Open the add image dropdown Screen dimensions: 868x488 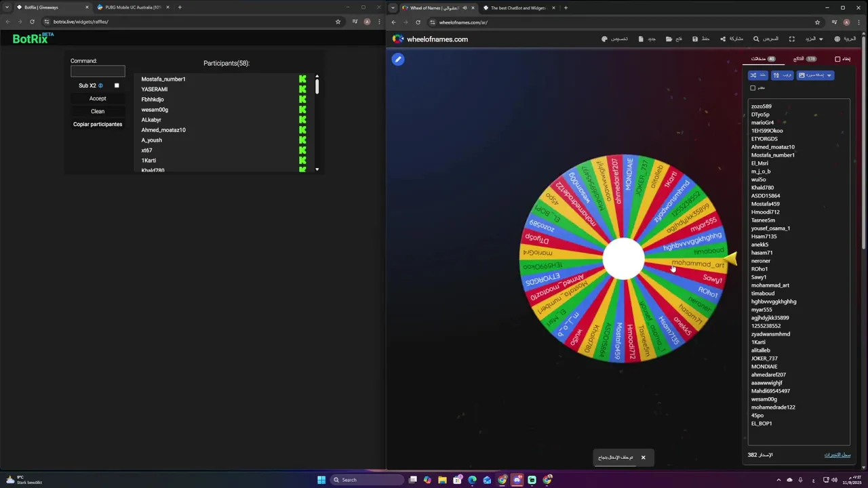[815, 75]
